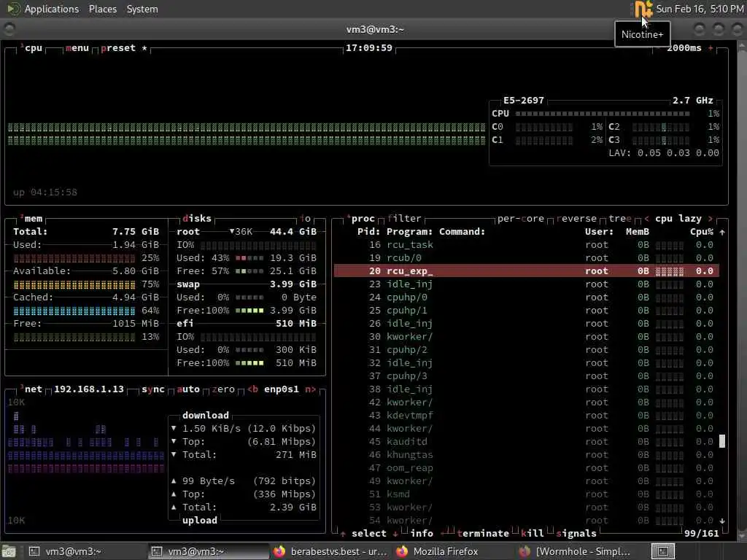Image resolution: width=747 pixels, height=560 pixels.
Task: Select the highlighted rcu_exp_ process row
Action: pos(527,271)
